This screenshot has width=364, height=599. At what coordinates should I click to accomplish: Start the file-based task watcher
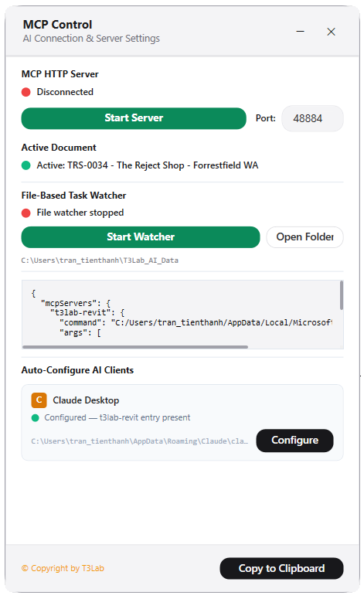tap(141, 237)
